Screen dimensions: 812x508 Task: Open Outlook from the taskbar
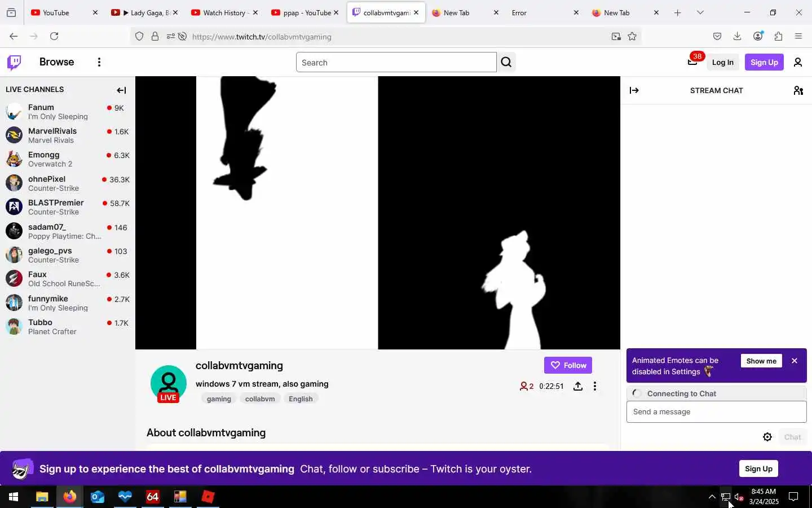pyautogui.click(x=98, y=497)
